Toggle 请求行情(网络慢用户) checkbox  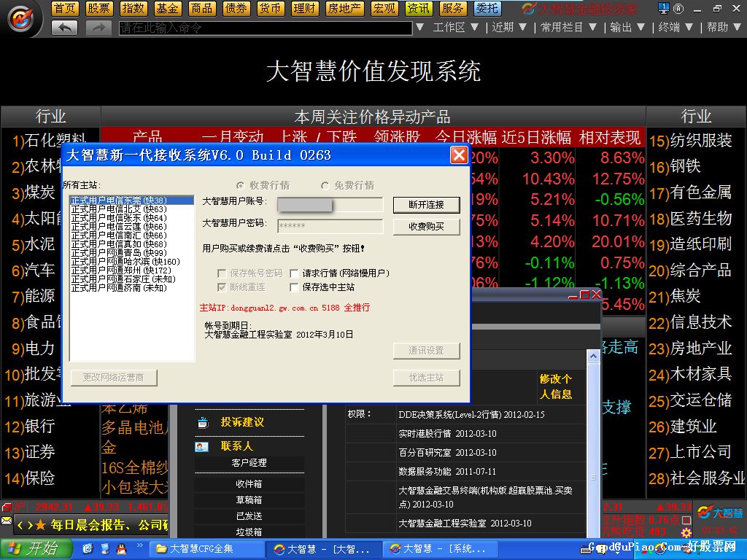(294, 273)
